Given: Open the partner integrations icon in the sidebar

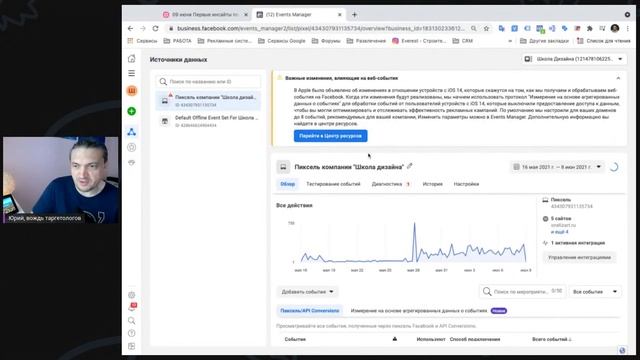Looking at the screenshot, I should tap(131, 162).
